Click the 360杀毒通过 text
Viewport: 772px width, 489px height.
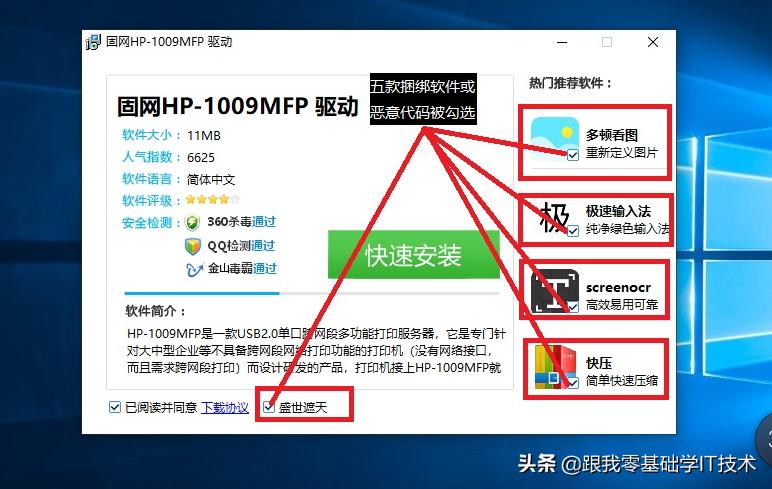[x=241, y=222]
